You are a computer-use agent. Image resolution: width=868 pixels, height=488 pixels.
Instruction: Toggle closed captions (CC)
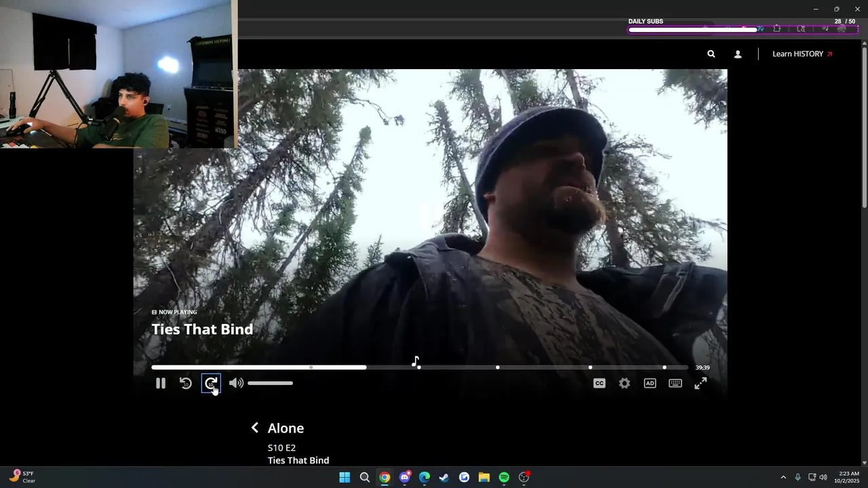click(599, 384)
